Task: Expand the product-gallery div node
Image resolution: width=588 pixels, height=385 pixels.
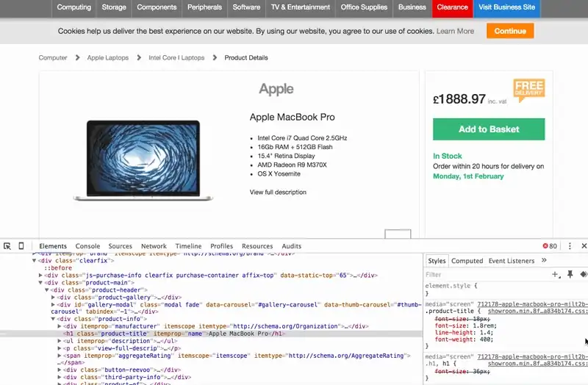Action: pos(53,297)
